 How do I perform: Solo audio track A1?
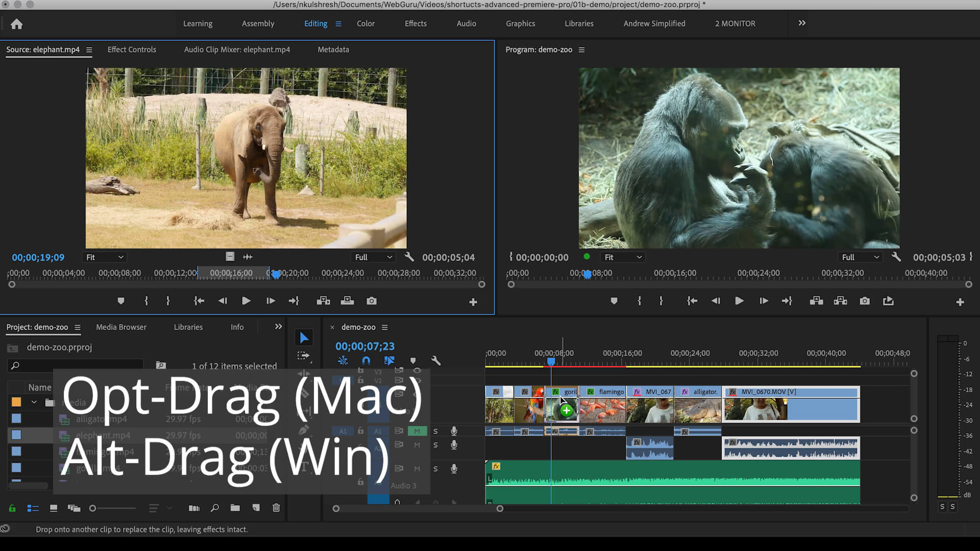(x=435, y=431)
